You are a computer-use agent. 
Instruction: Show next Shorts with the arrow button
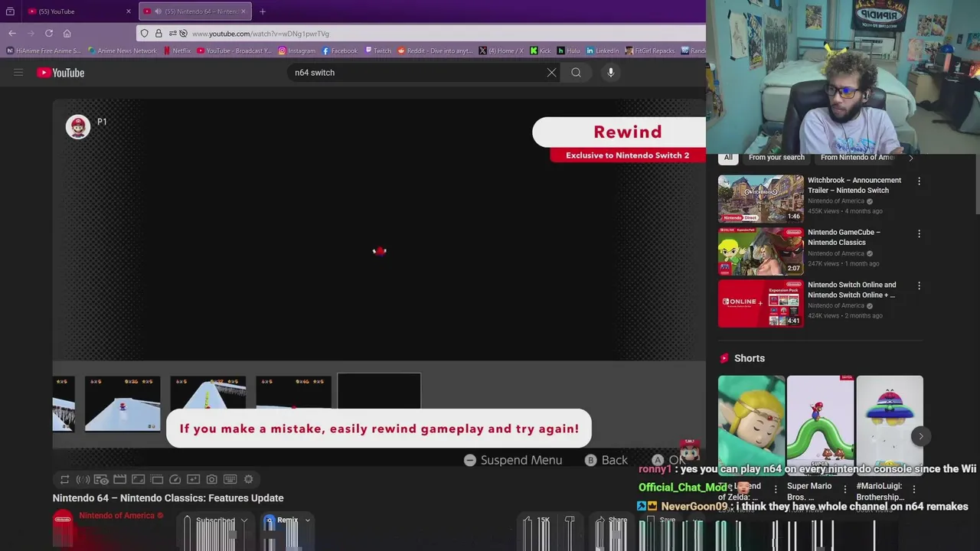(x=921, y=436)
